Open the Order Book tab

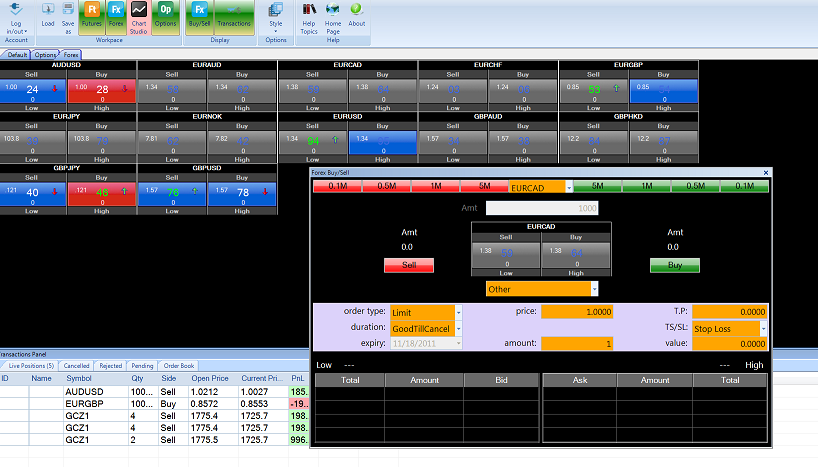pyautogui.click(x=179, y=366)
